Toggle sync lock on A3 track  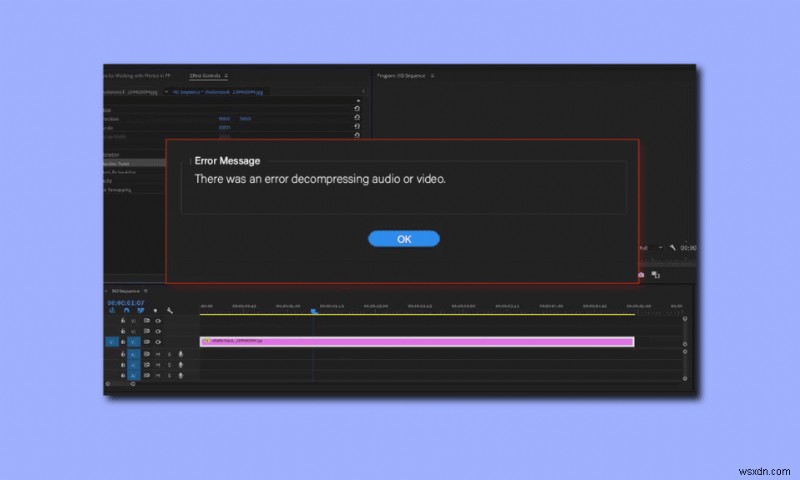click(x=147, y=375)
